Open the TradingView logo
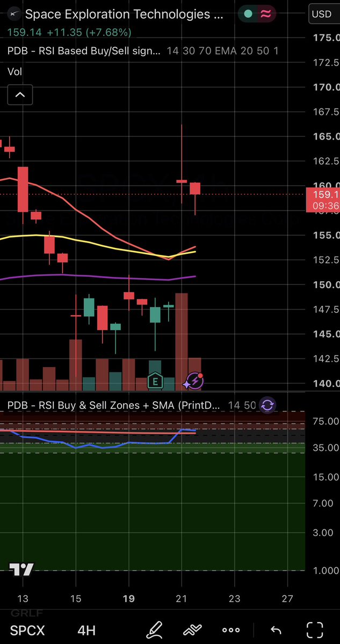The height and width of the screenshot is (644, 340). pos(21,569)
